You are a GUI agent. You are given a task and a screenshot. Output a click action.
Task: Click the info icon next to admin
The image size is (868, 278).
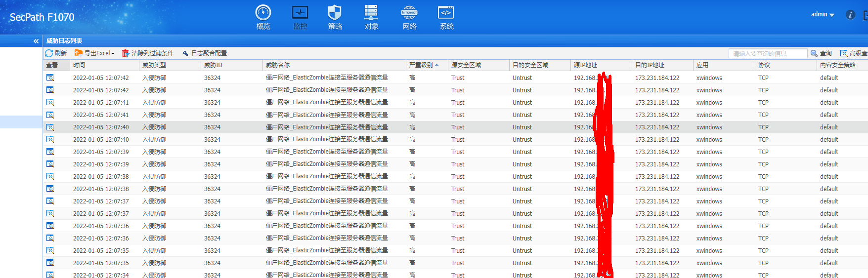(850, 15)
